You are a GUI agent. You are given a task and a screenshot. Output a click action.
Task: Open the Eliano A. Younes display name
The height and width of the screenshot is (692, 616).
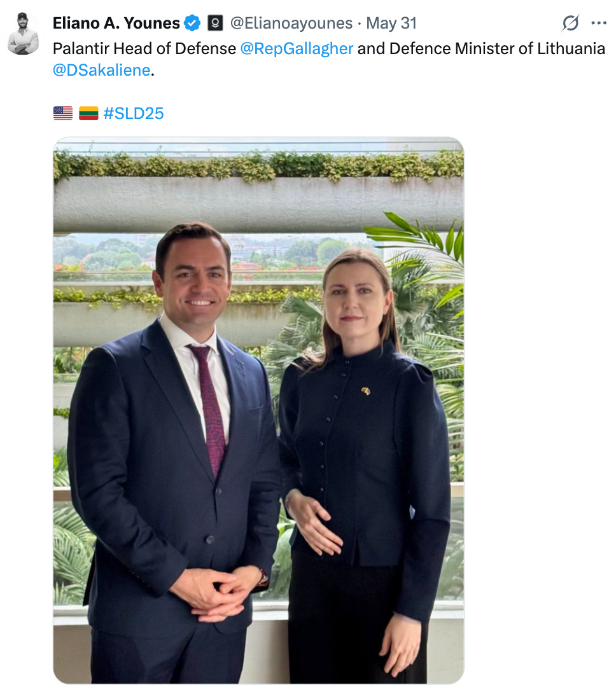(x=116, y=23)
